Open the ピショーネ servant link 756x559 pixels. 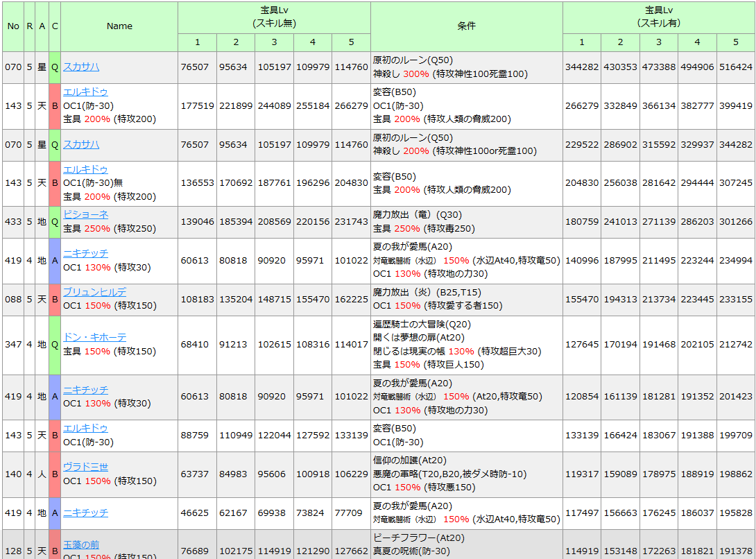click(x=85, y=214)
